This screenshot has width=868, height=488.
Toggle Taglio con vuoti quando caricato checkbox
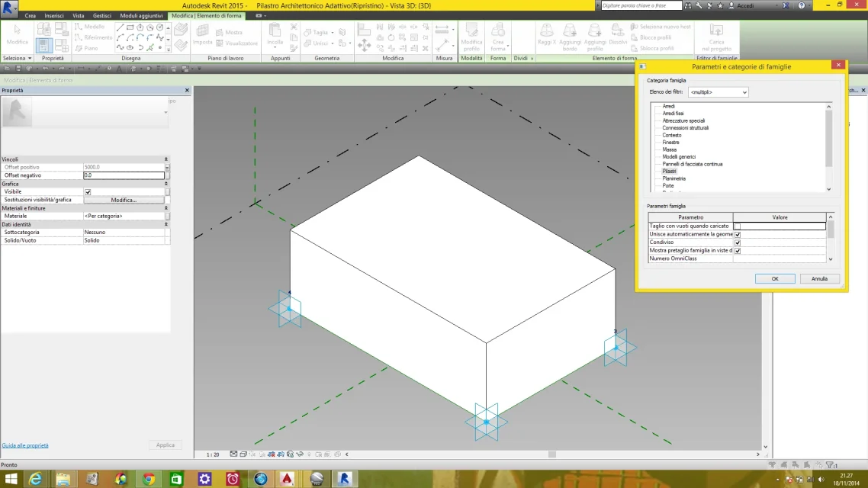(x=738, y=226)
